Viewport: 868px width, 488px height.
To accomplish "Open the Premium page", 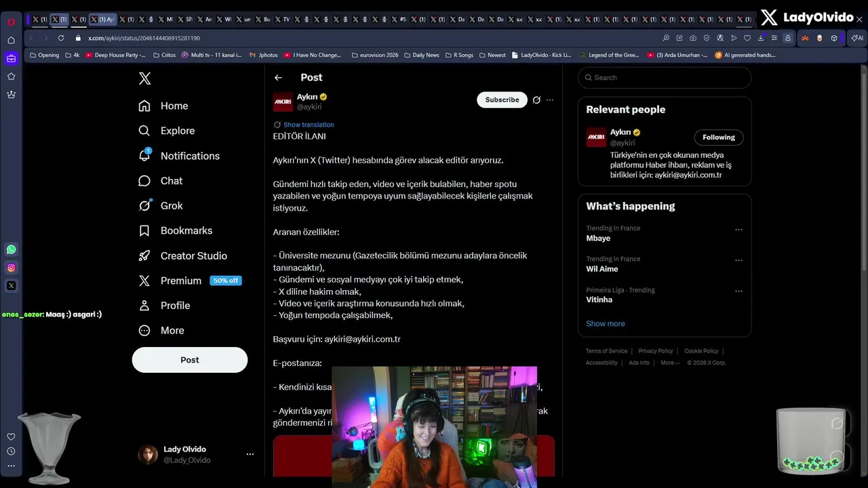I will pos(189,281).
